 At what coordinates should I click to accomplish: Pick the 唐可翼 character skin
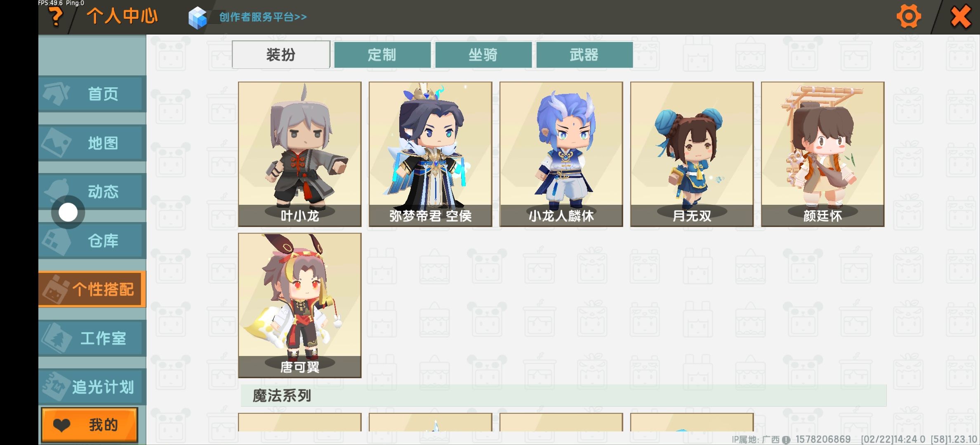point(300,305)
